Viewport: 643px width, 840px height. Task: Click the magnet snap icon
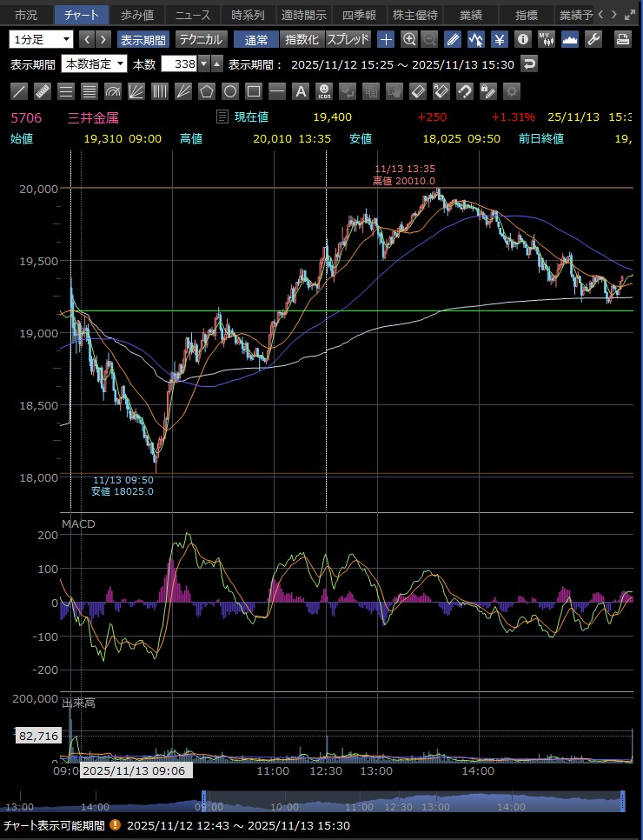tap(465, 91)
